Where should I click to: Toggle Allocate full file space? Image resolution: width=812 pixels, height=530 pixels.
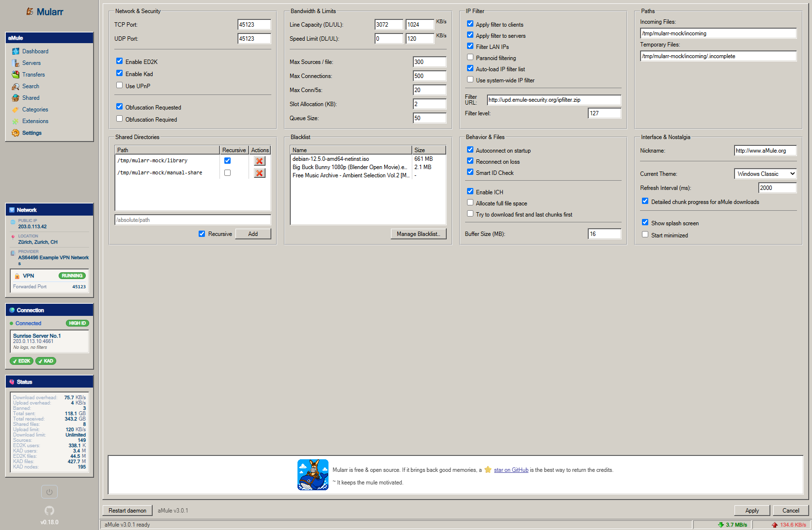coord(470,203)
